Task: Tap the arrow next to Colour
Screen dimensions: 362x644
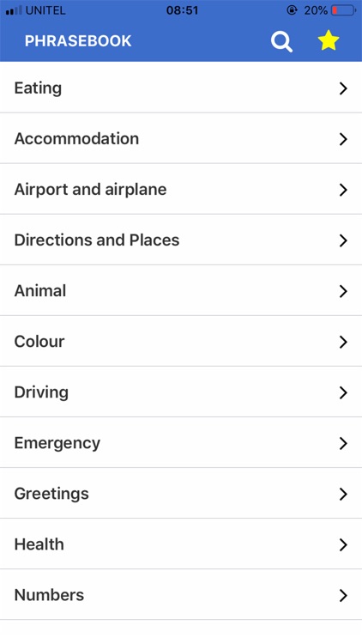Action: coord(343,342)
